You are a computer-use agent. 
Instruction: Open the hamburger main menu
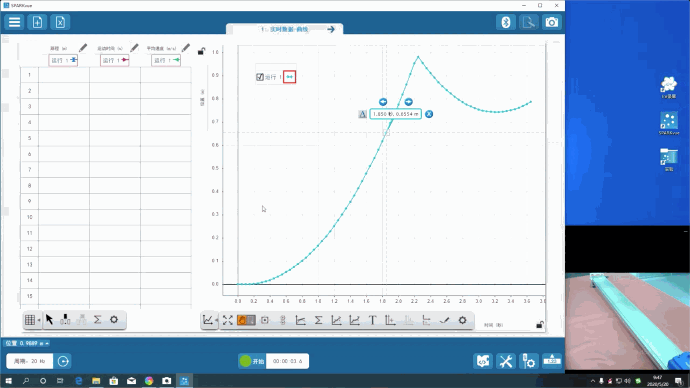click(x=15, y=22)
